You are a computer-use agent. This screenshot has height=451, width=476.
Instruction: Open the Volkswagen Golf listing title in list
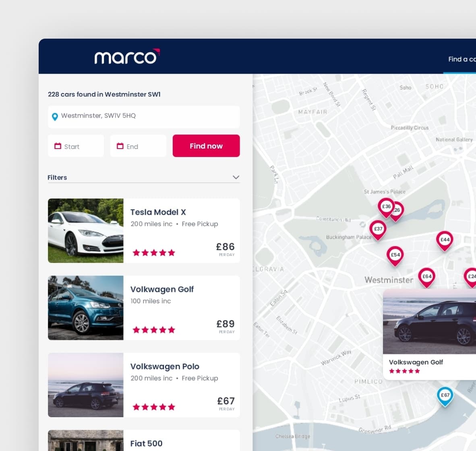tap(162, 290)
